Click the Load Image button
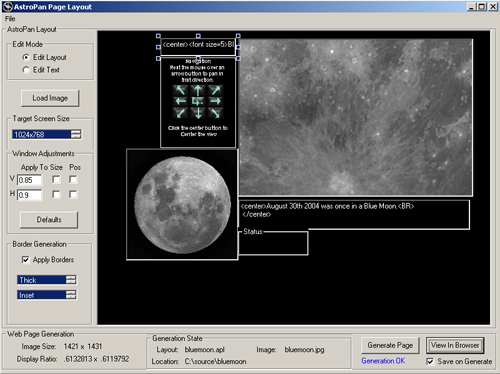 50,98
